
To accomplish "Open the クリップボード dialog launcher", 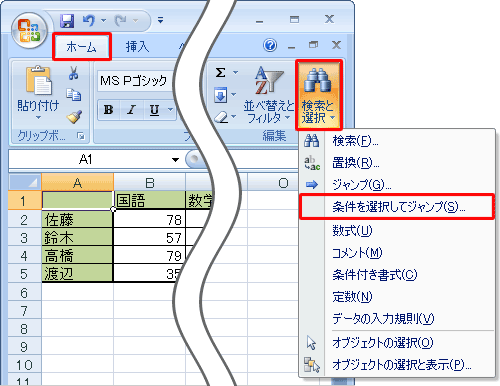I will [81, 136].
